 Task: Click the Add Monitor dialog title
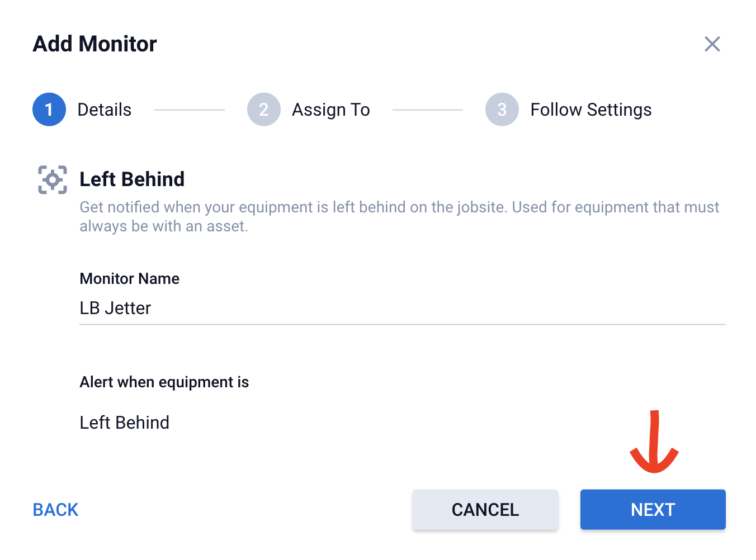coord(95,44)
